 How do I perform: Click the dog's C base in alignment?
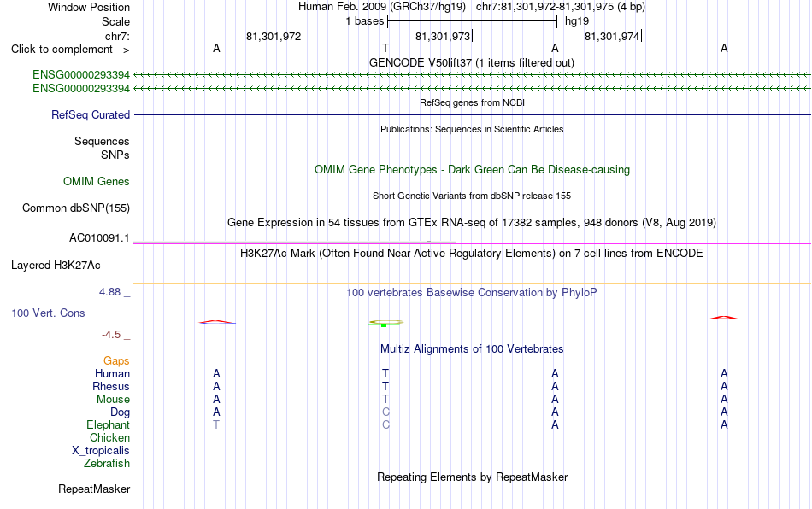(x=385, y=412)
